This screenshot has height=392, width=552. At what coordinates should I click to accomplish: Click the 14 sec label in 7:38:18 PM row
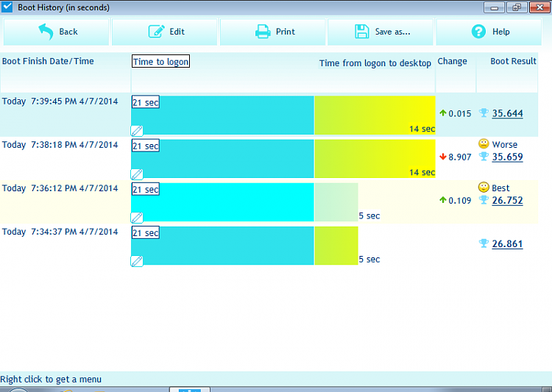422,172
